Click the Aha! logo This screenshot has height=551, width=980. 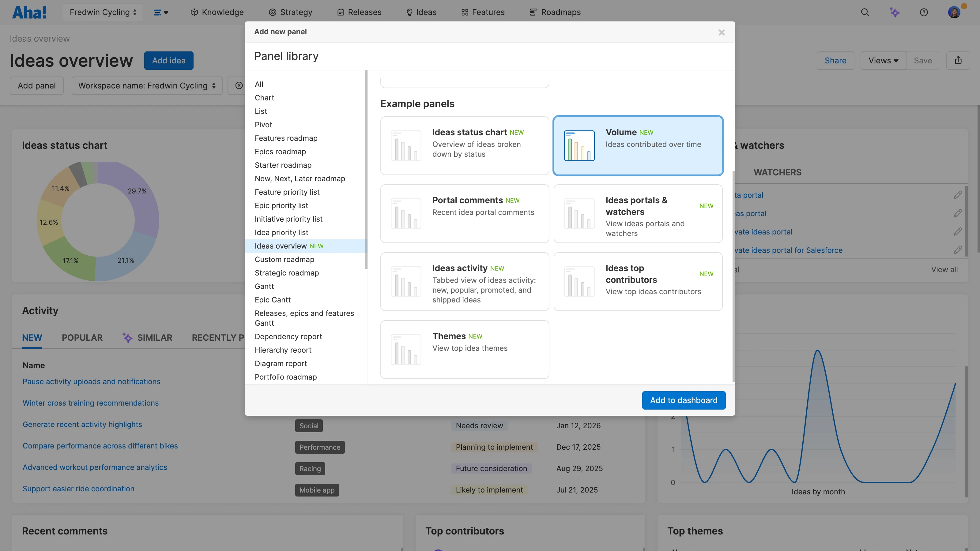tap(29, 12)
